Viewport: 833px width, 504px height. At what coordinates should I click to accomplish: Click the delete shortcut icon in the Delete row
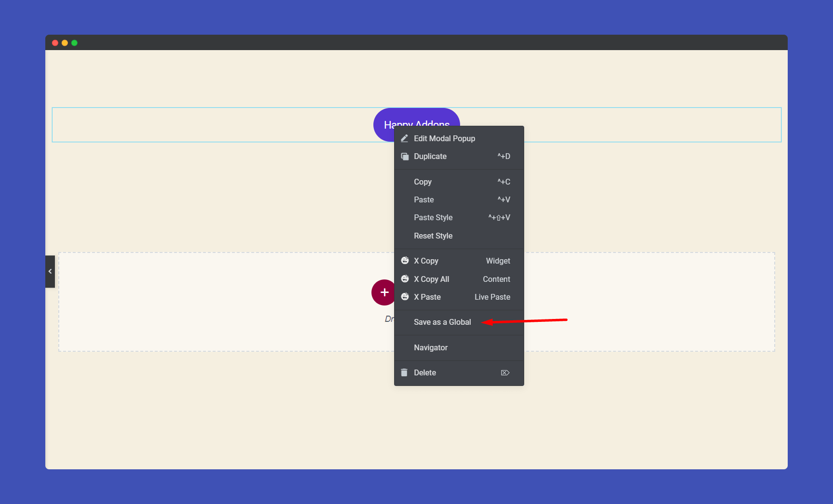[505, 372]
